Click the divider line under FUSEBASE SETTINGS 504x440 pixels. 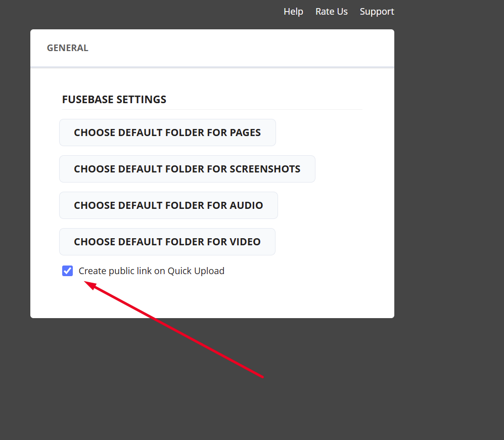coord(212,109)
